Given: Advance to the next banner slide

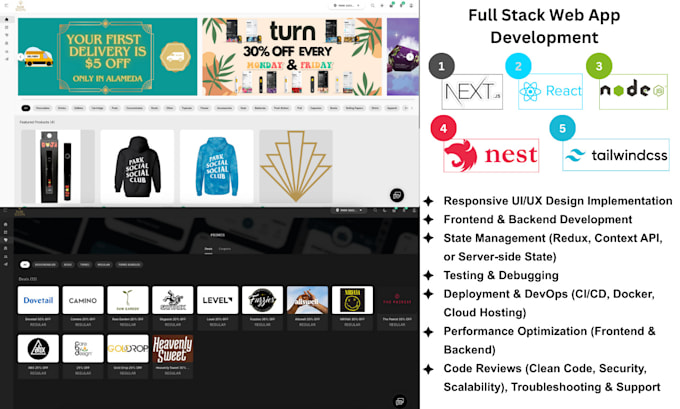Looking at the screenshot, I should pyautogui.click(x=409, y=57).
